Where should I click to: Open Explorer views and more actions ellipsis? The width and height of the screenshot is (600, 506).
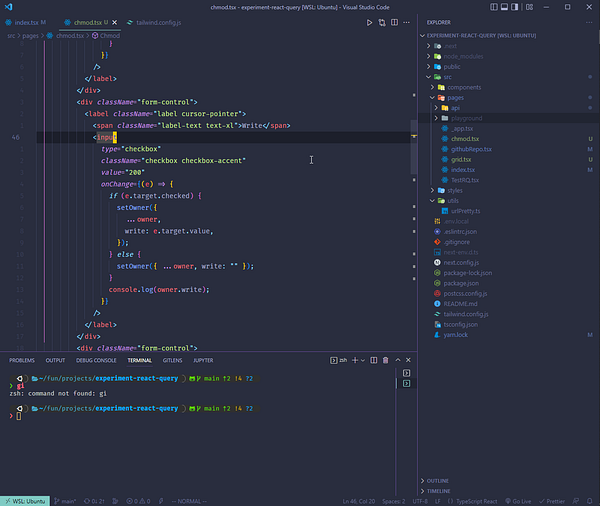coord(589,23)
